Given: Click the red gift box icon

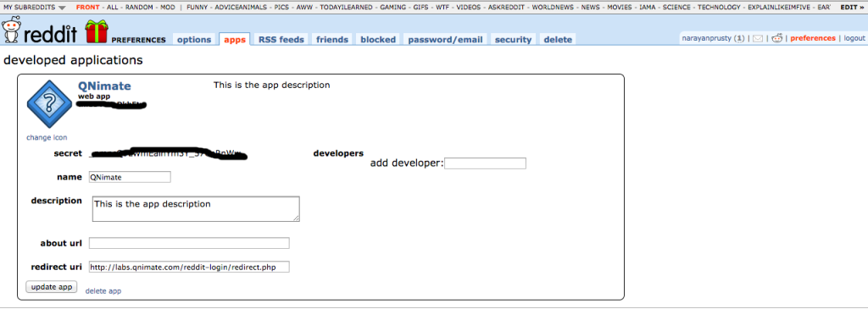Looking at the screenshot, I should coord(97,31).
